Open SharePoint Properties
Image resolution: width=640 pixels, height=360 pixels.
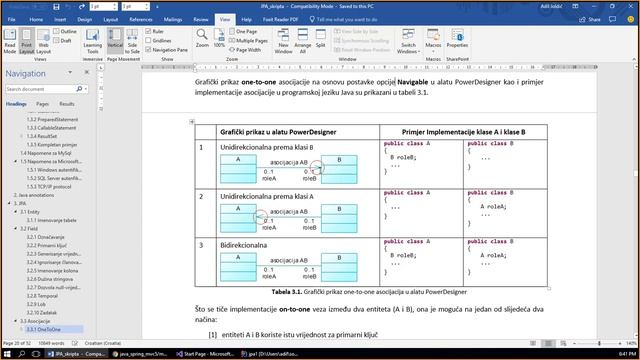(457, 38)
